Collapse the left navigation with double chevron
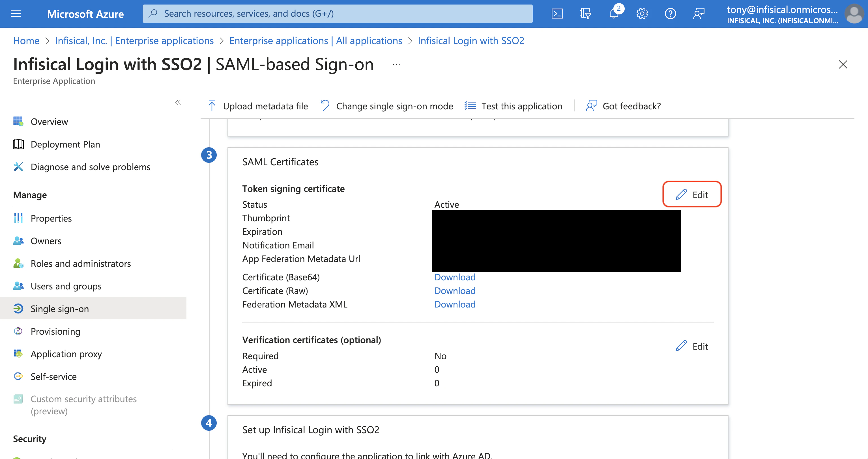 (178, 102)
